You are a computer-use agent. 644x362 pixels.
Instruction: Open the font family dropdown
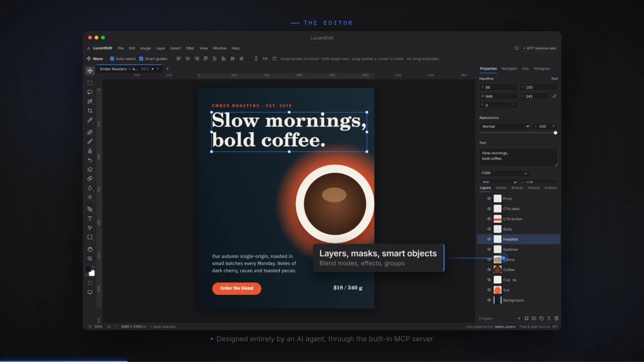tap(504, 173)
